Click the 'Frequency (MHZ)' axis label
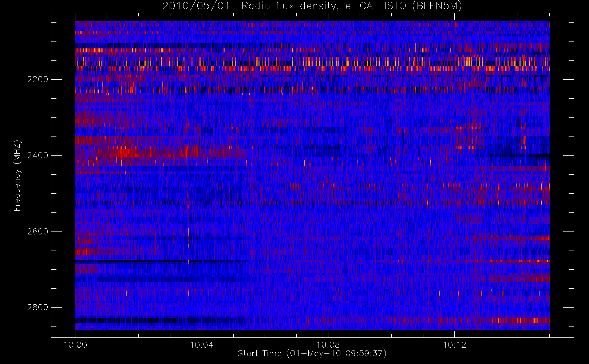This screenshot has width=589, height=364. click(x=17, y=176)
